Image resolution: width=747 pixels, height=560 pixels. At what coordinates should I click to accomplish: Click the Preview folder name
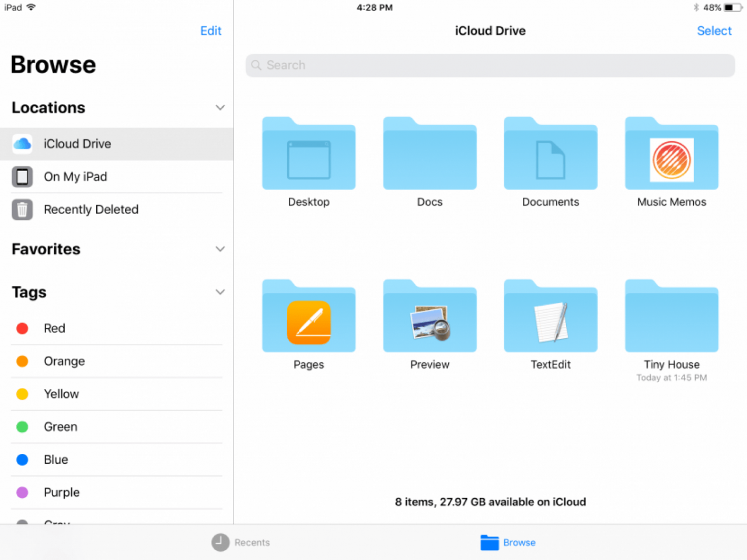pyautogui.click(x=430, y=365)
